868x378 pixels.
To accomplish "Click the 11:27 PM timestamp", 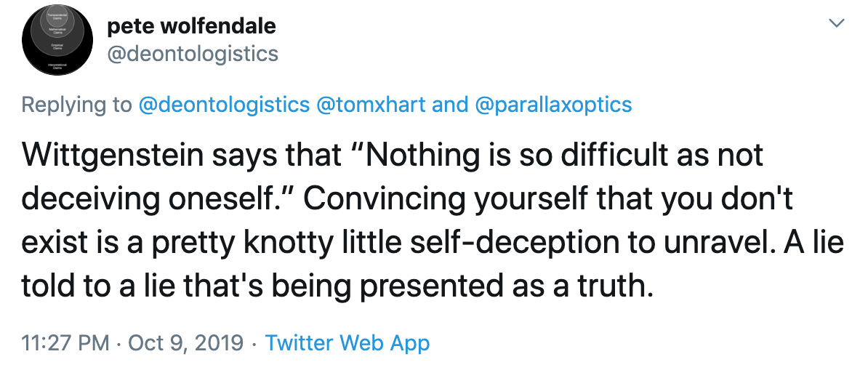I will point(65,342).
